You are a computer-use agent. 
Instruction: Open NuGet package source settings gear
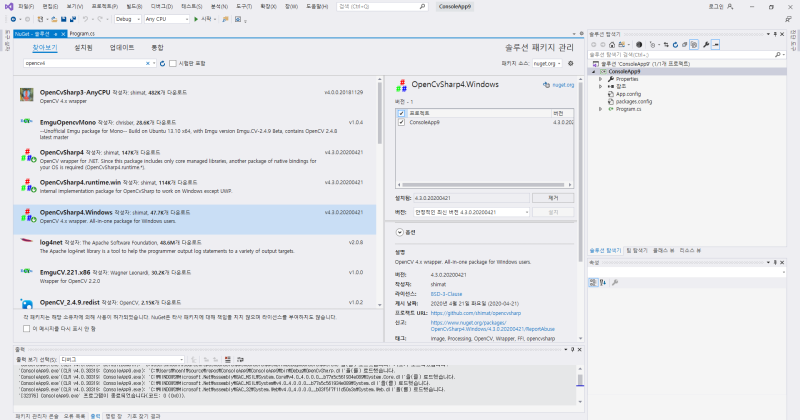pos(571,64)
